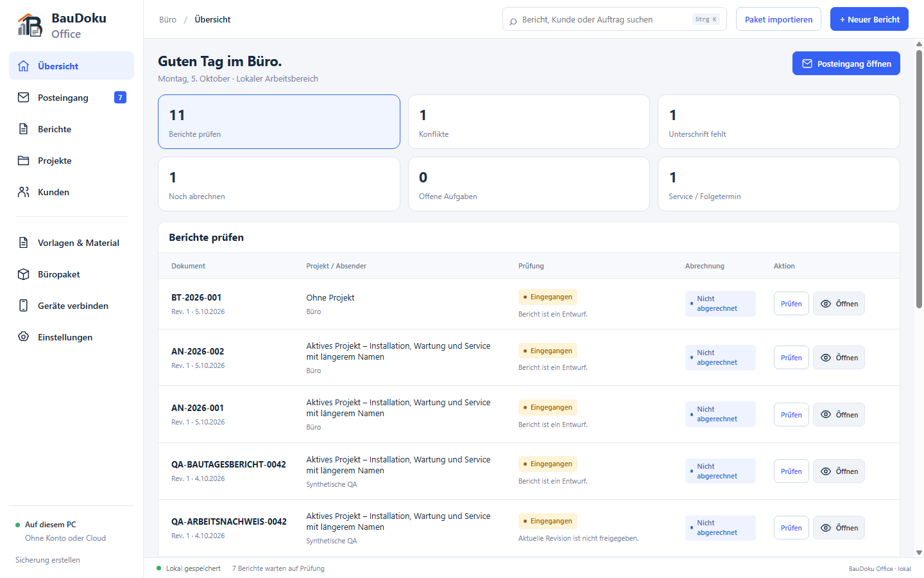Click the eye icon in the QA-ARBEITSNACHWEIS-0042 row
Viewport: 924px width, 578px height.
pos(826,528)
